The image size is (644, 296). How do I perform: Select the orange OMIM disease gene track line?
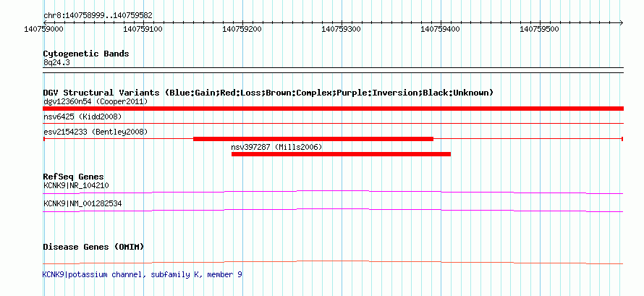pos(333,262)
